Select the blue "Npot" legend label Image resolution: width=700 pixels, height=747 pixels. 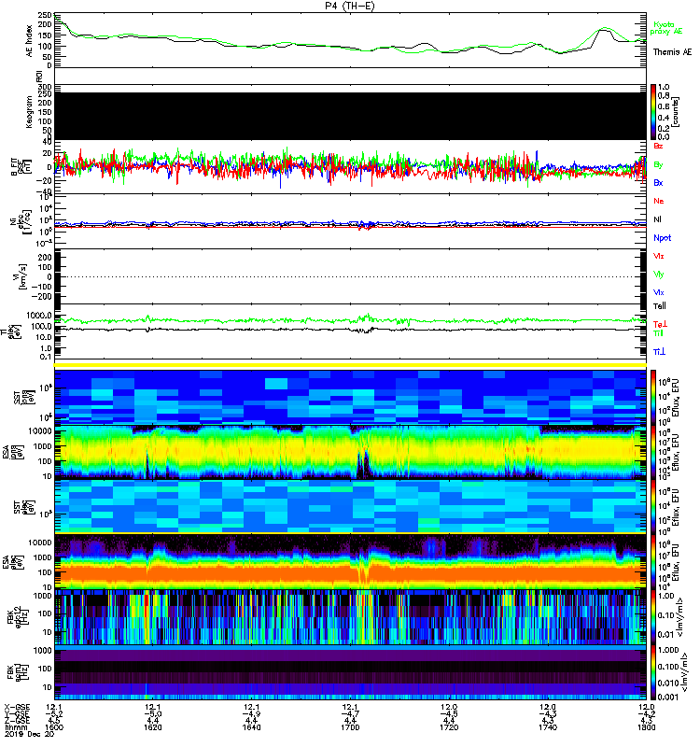coord(663,238)
